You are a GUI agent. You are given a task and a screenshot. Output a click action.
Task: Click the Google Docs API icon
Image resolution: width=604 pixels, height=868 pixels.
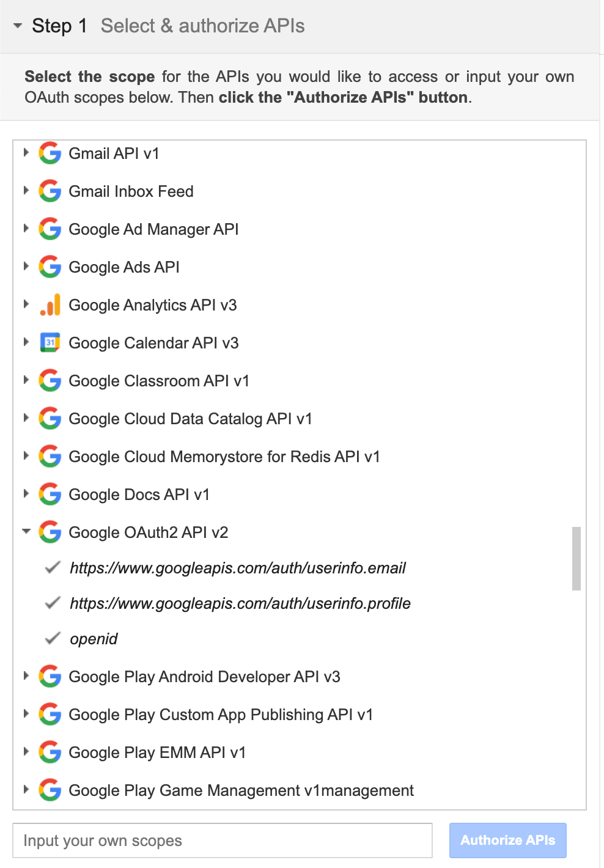[x=50, y=495]
